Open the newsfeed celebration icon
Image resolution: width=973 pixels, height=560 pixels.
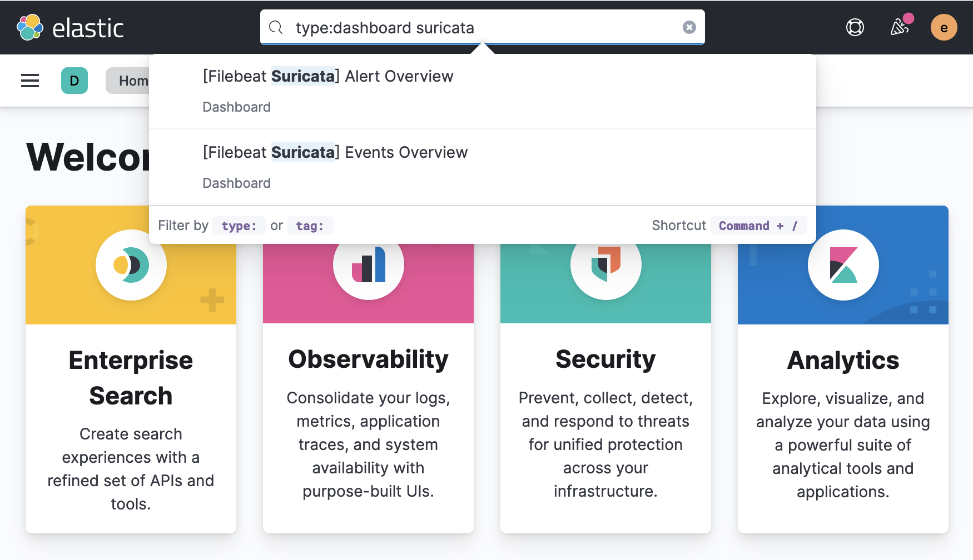coord(900,27)
